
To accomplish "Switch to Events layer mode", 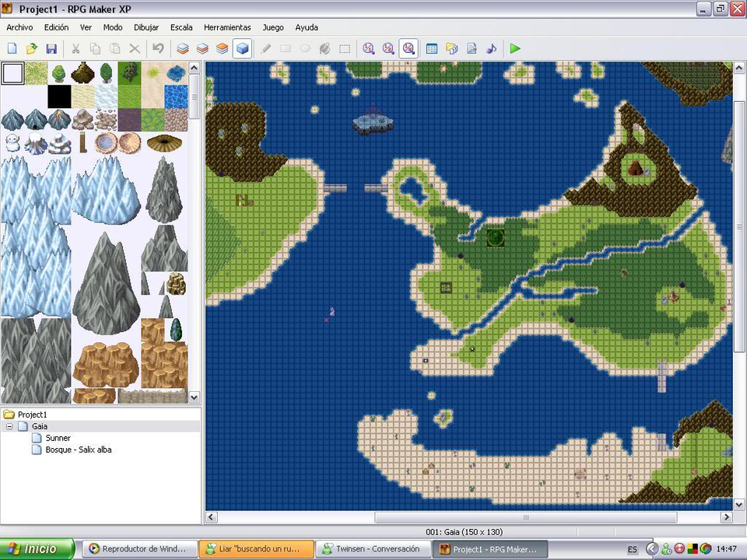I will (242, 48).
